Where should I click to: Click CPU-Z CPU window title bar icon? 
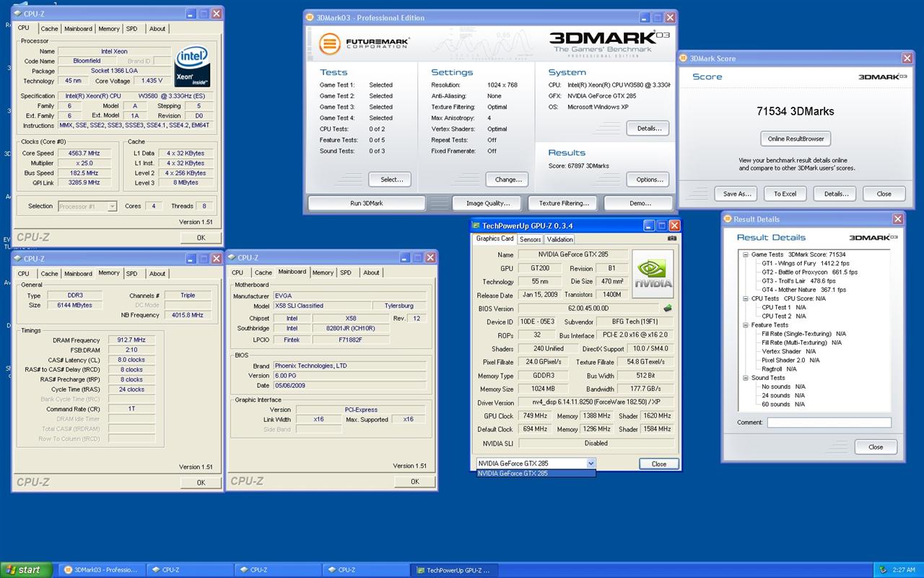coord(18,13)
